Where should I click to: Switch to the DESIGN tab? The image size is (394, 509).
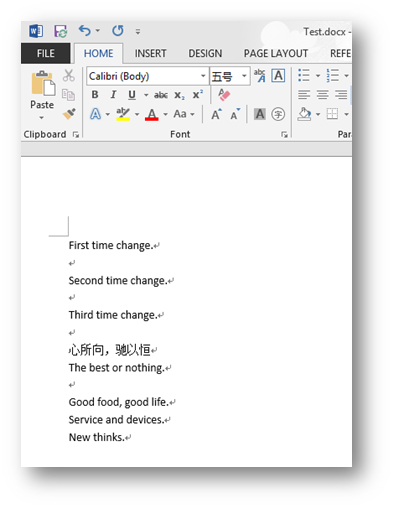click(x=205, y=53)
